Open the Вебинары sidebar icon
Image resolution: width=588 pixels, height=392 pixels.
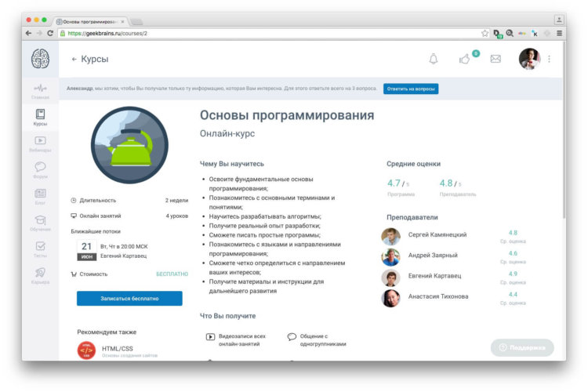pos(40,143)
